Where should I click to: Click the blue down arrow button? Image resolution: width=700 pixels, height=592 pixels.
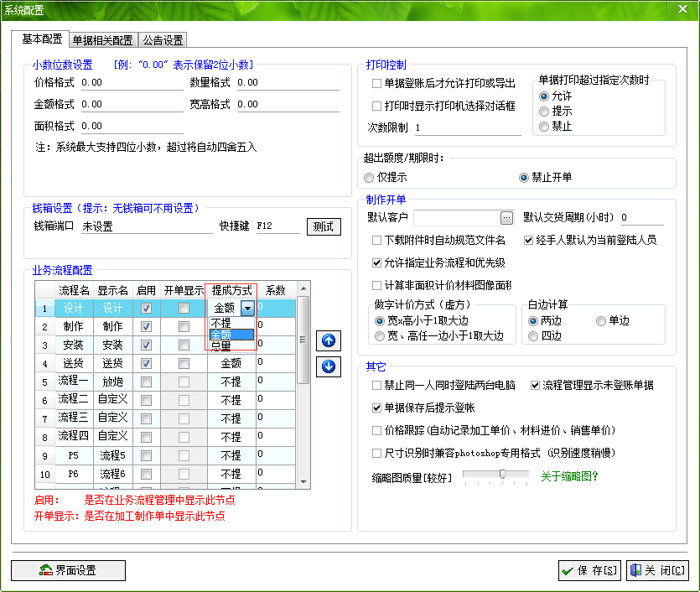328,366
